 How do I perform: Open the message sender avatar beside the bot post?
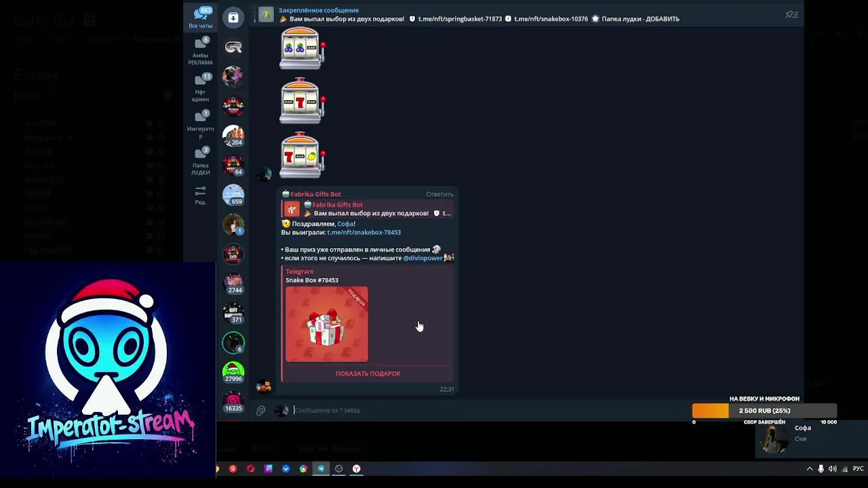pyautogui.click(x=264, y=386)
